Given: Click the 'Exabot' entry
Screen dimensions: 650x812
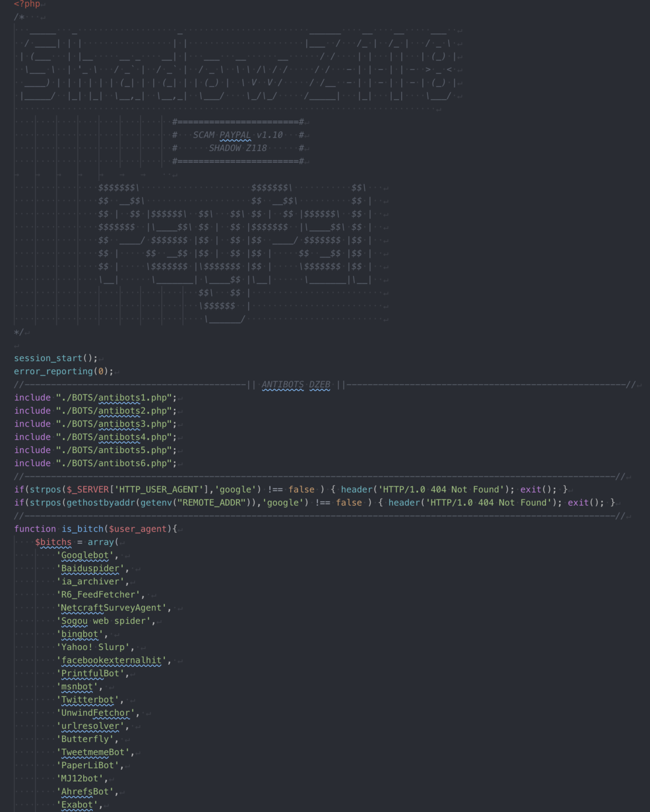Looking at the screenshot, I should pos(78,805).
